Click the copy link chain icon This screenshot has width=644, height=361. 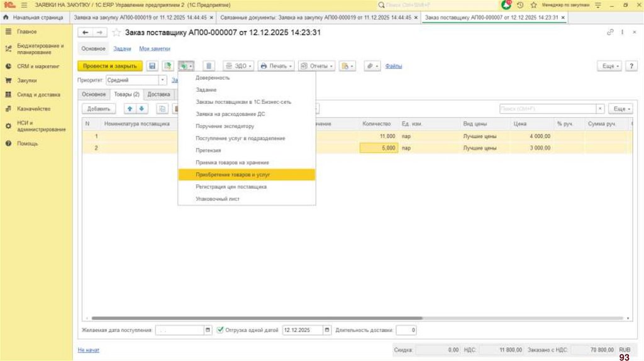[x=610, y=32]
